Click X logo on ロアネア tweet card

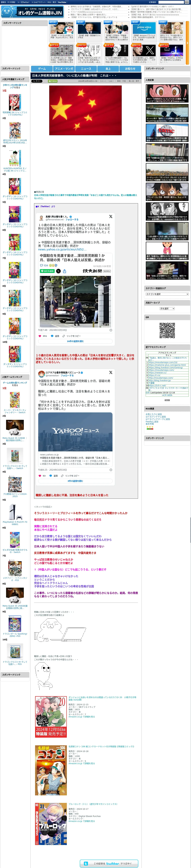point(111,372)
